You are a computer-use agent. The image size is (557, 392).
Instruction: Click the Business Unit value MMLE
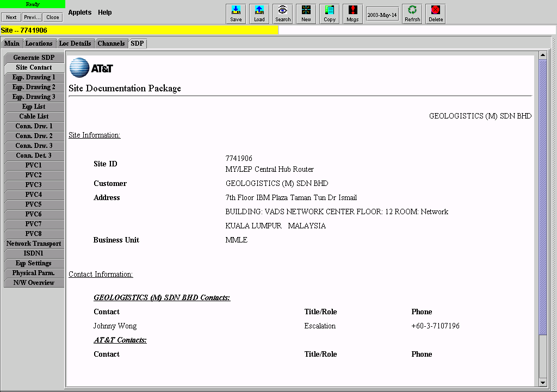(x=236, y=240)
